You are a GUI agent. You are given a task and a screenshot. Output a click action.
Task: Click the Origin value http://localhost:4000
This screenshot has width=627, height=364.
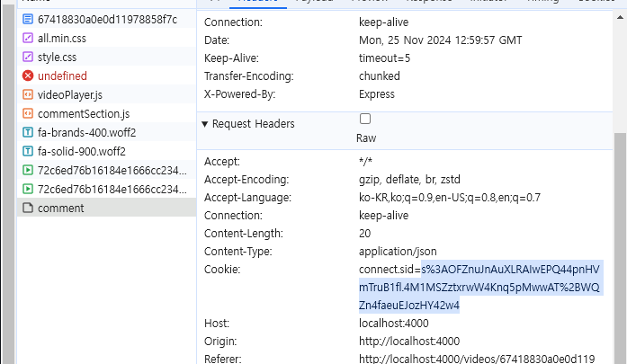click(x=409, y=342)
